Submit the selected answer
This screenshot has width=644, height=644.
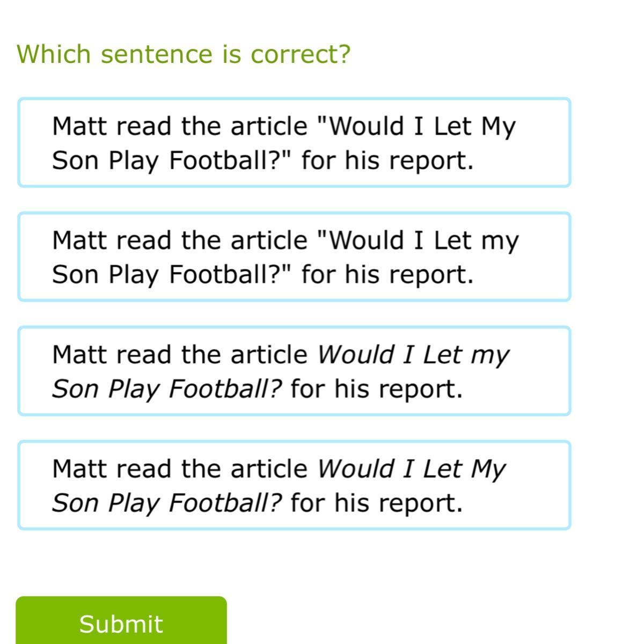tap(121, 623)
